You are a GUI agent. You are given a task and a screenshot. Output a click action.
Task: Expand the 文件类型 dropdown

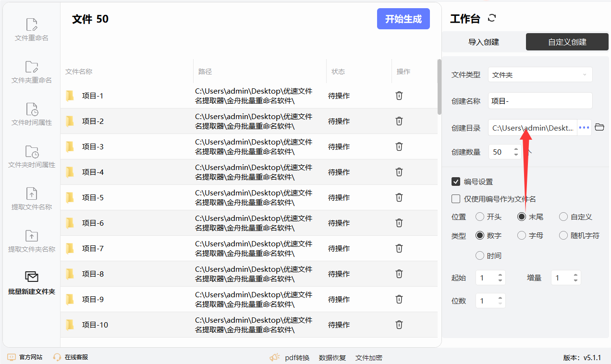pos(540,74)
